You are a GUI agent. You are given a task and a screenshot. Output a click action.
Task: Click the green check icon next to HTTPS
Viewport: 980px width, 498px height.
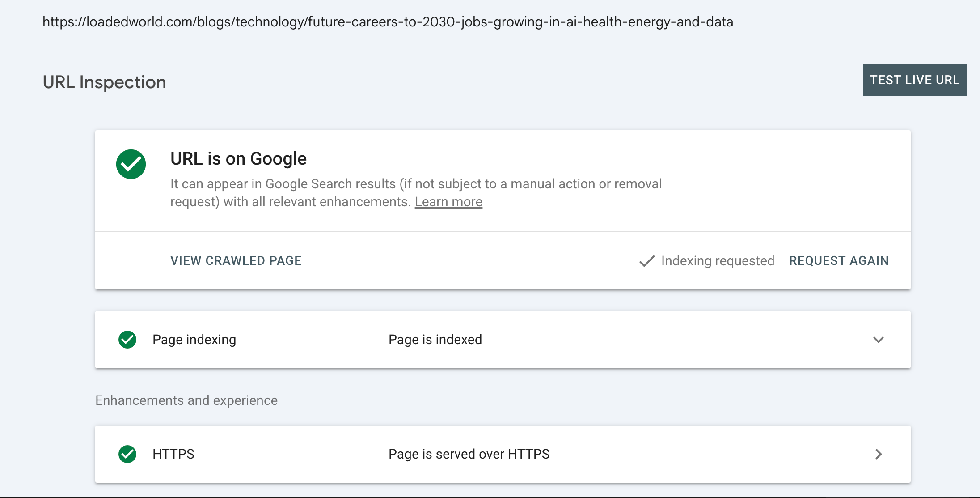[x=127, y=454]
